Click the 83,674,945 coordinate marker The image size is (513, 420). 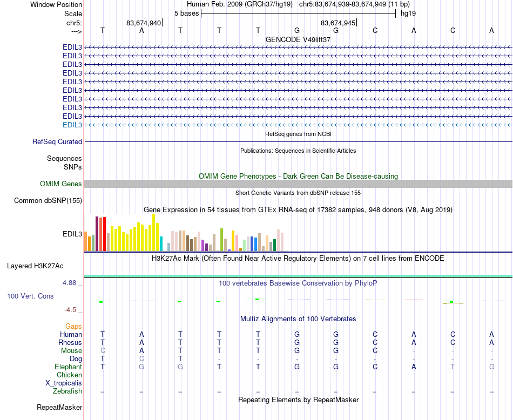coord(338,23)
